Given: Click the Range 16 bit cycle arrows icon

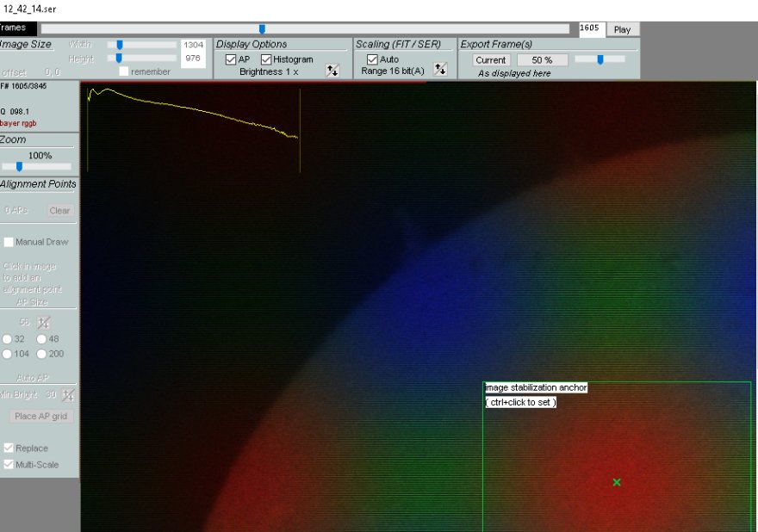Looking at the screenshot, I should point(440,70).
